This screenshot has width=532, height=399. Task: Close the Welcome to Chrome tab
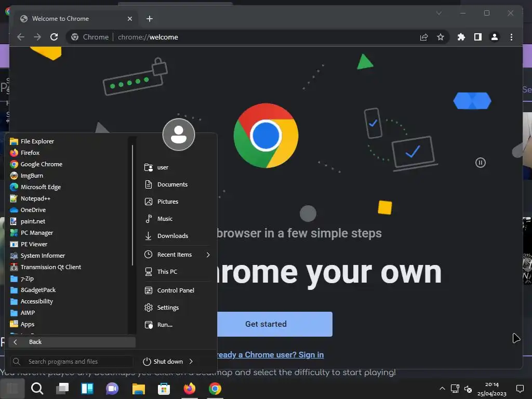[x=129, y=19]
